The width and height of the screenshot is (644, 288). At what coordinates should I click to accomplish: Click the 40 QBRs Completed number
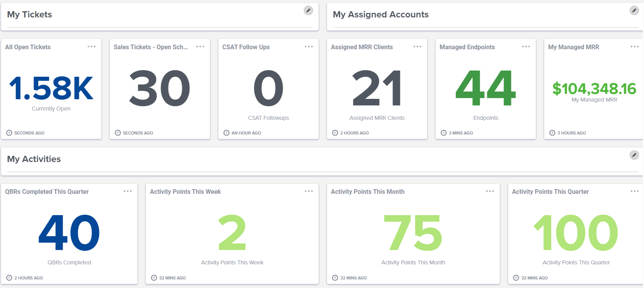coord(69,233)
